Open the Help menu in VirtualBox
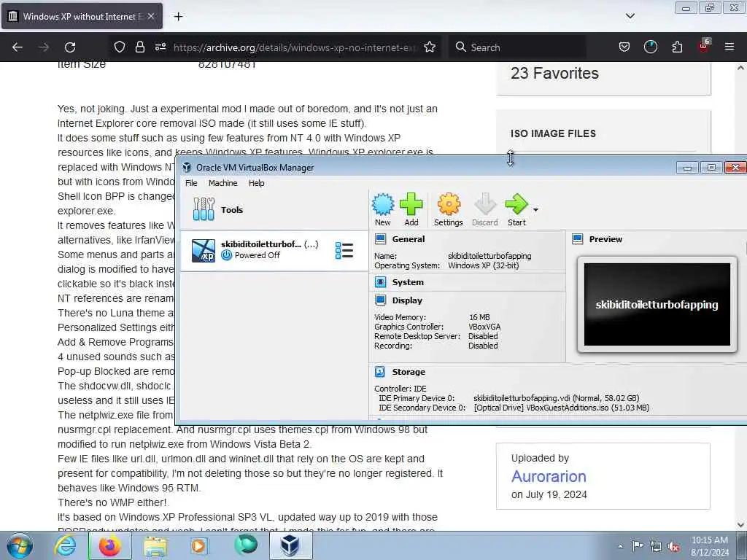 [x=256, y=183]
